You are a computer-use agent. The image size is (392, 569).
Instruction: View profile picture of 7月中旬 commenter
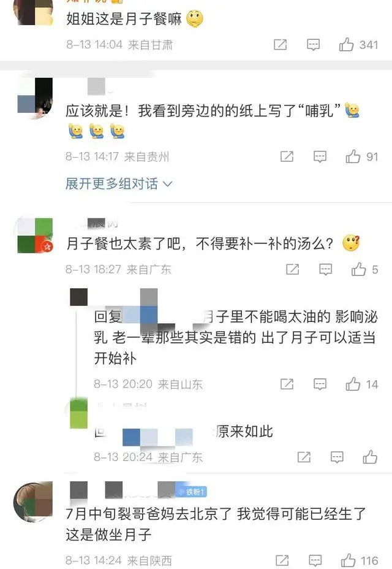pos(33,502)
